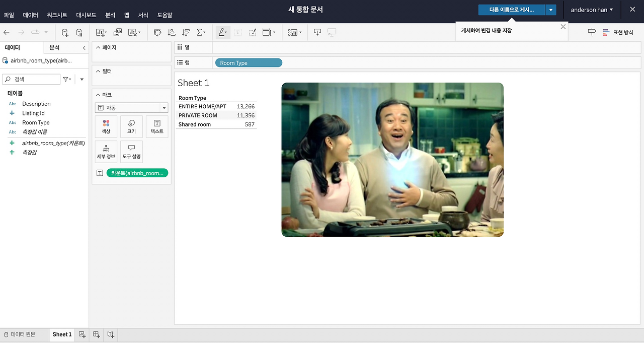The height and width of the screenshot is (343, 644).
Task: Click the Swap rows and columns icon
Action: [x=157, y=32]
